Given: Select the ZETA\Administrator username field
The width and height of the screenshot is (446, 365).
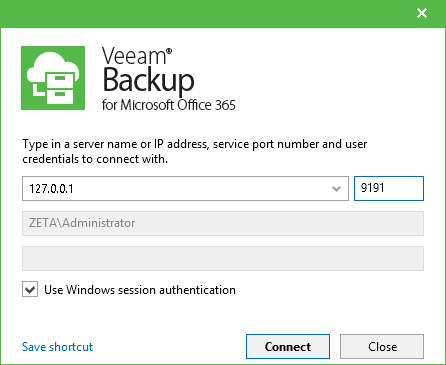Looking at the screenshot, I should tap(223, 223).
